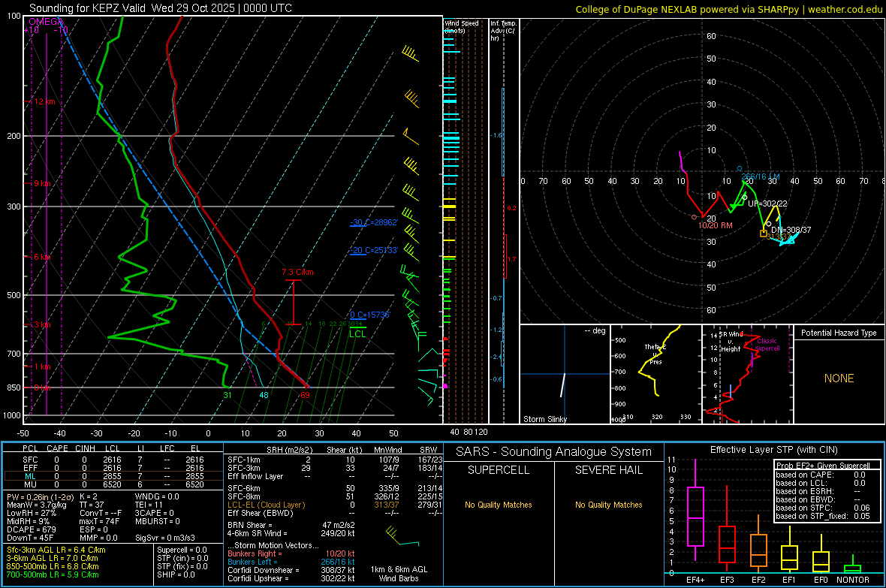
Task: Select the EFF parcel row
Action: click(113, 468)
